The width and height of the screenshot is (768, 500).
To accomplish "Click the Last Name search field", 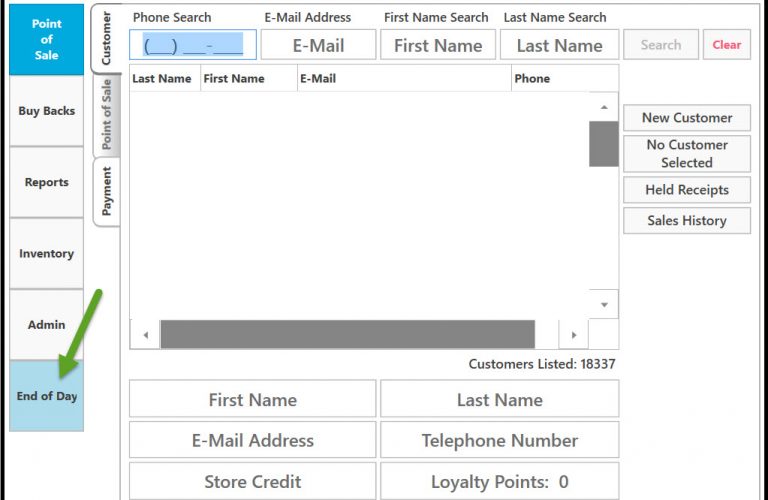I will [559, 45].
